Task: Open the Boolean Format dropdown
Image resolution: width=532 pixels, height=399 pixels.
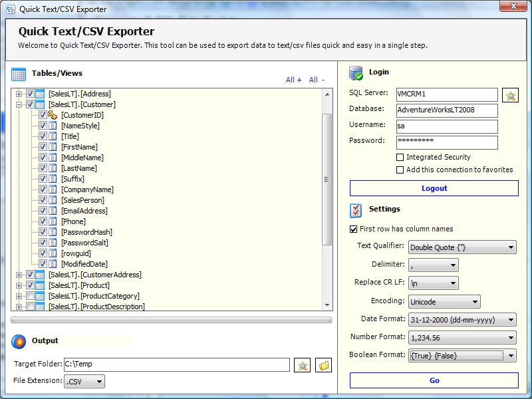Action: point(462,356)
